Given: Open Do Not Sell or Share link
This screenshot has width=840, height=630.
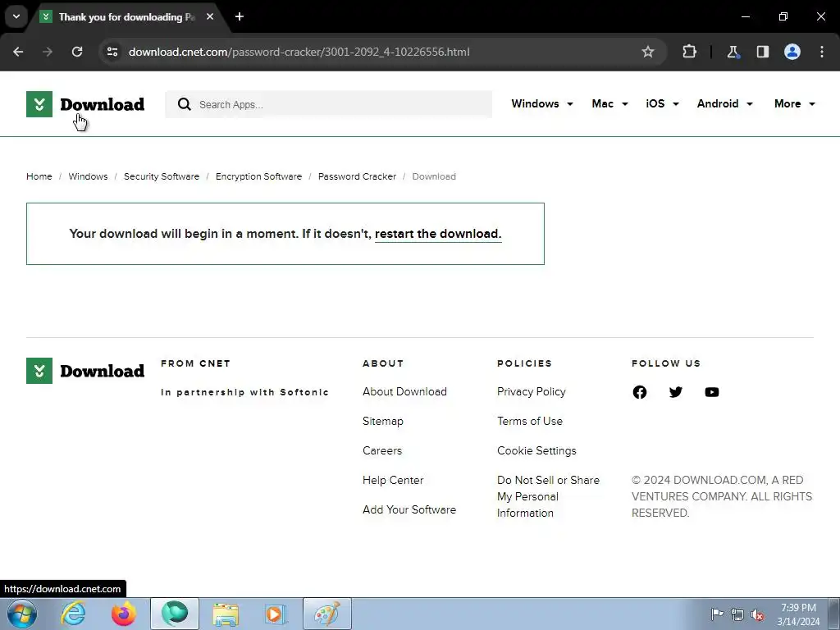Looking at the screenshot, I should [548, 496].
